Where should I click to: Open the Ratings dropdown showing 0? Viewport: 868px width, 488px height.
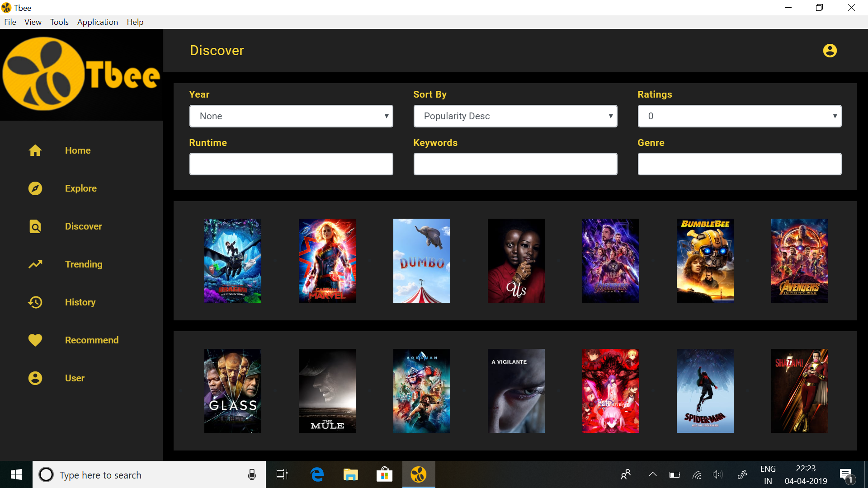pyautogui.click(x=740, y=116)
